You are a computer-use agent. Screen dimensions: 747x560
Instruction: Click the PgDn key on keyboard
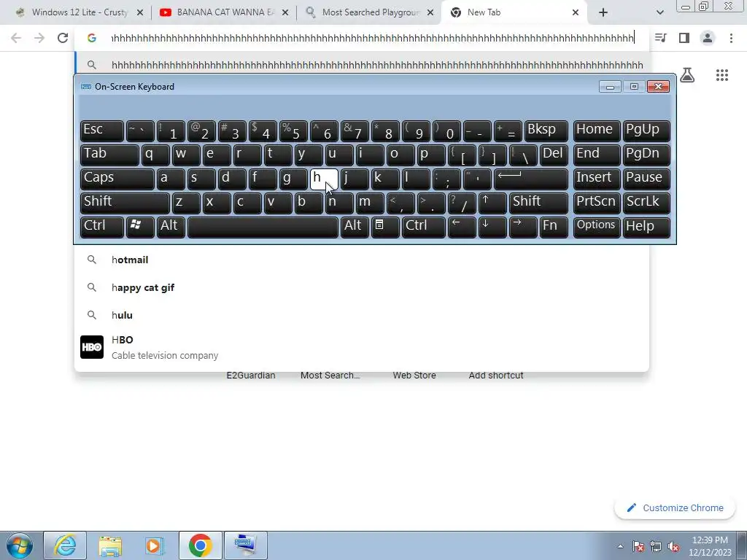(646, 155)
